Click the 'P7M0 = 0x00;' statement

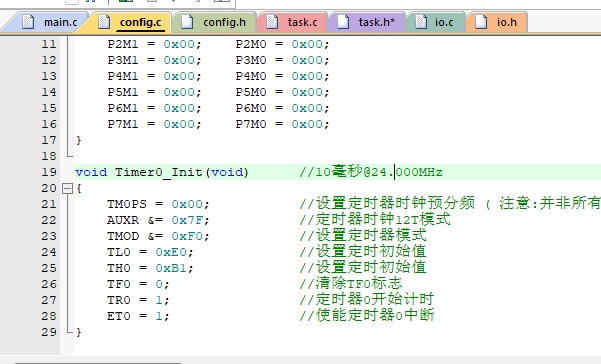(x=282, y=124)
